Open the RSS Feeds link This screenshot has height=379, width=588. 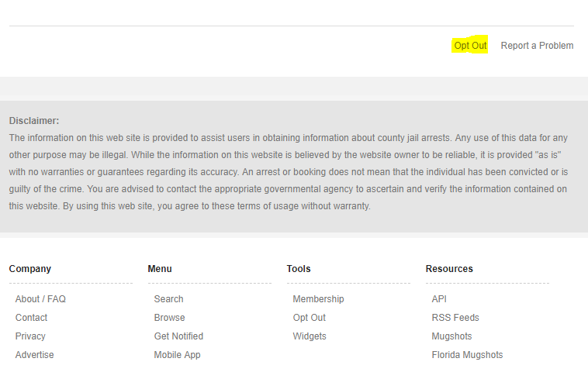pos(455,318)
